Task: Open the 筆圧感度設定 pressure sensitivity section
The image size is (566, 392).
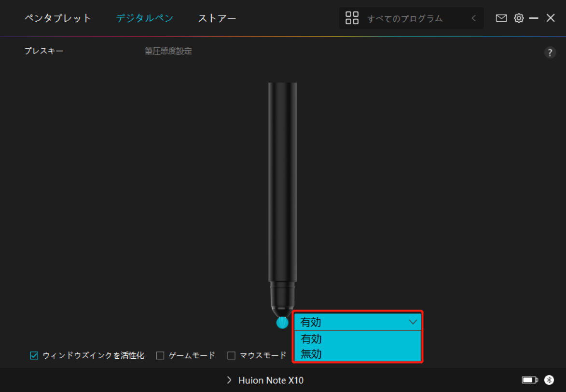Action: [168, 51]
